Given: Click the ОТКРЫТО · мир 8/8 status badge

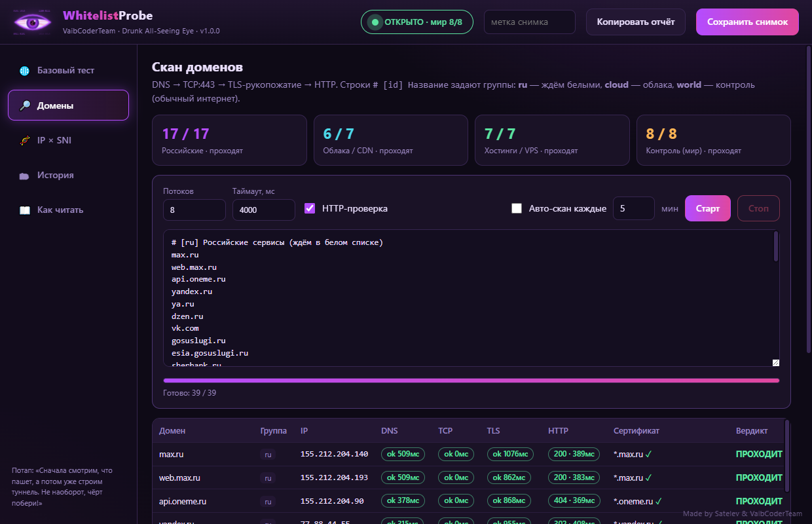Looking at the screenshot, I should pos(417,22).
